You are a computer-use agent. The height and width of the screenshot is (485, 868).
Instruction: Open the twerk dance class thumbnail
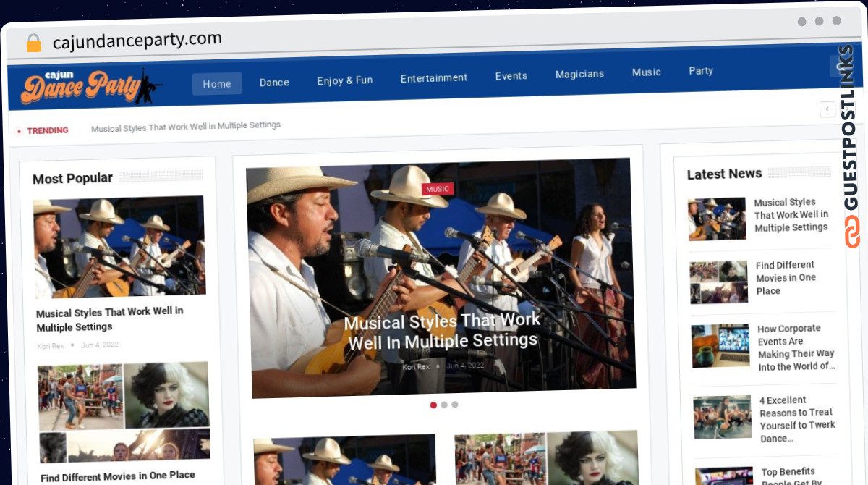(x=723, y=417)
